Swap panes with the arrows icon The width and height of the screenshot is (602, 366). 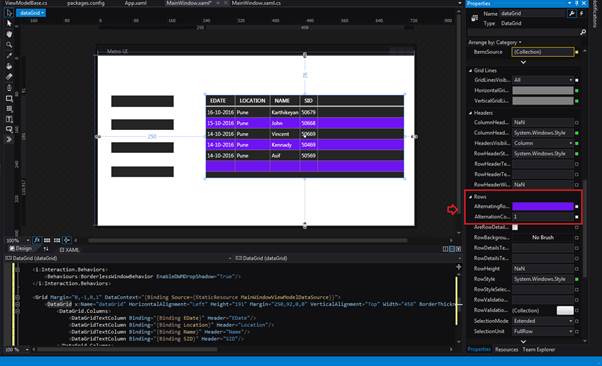click(46, 249)
